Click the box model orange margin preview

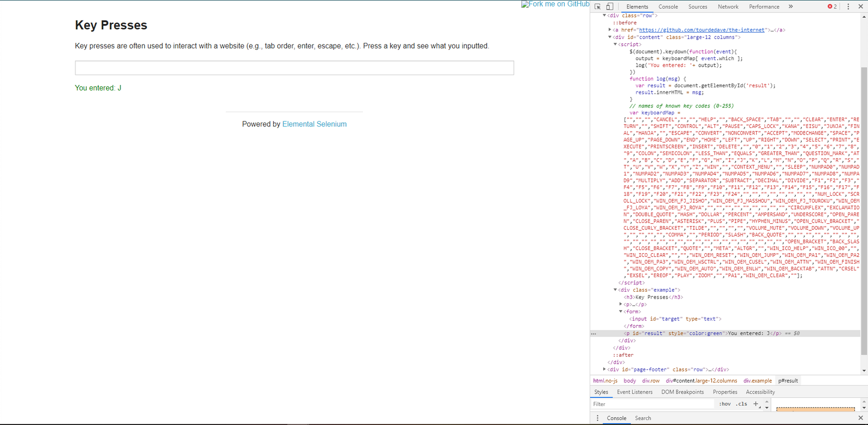pyautogui.click(x=815, y=408)
